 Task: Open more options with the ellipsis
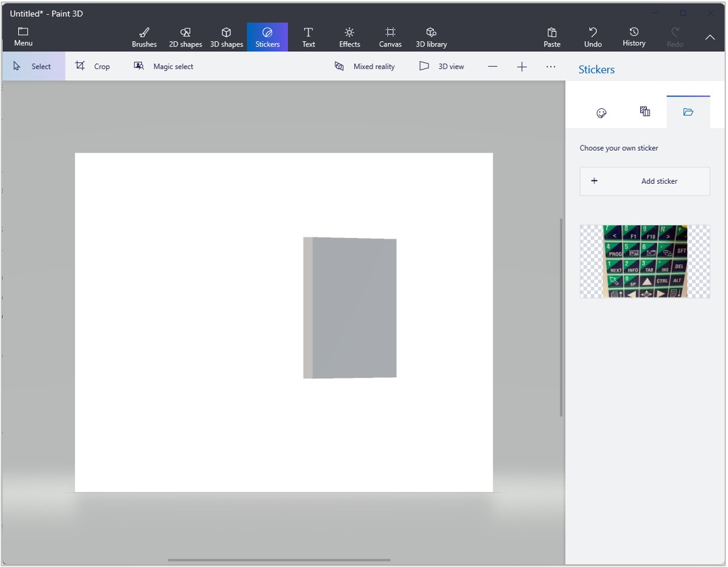[551, 66]
